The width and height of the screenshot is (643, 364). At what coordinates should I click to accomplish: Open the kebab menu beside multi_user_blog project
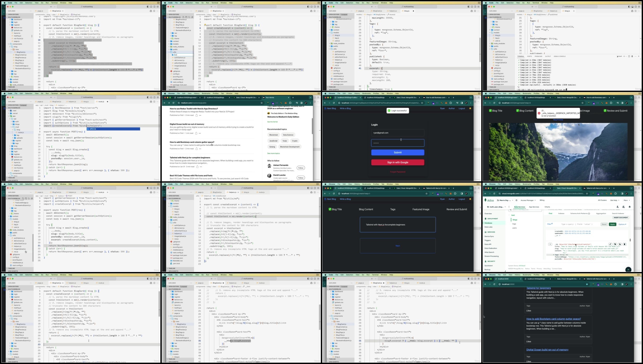[x=509, y=207]
